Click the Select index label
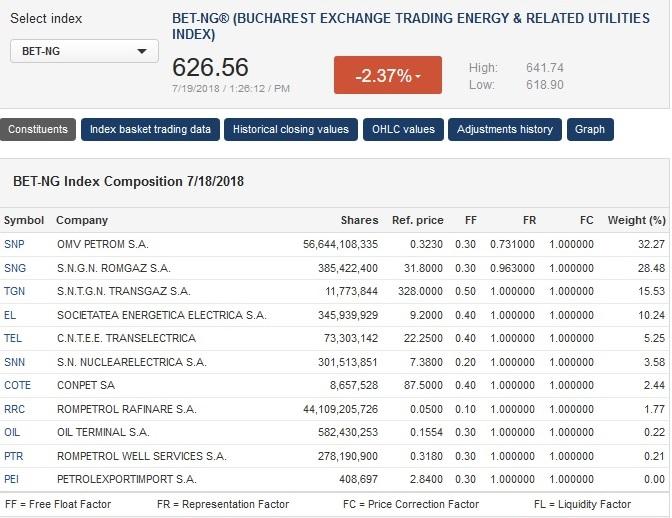672x518 pixels. click(x=46, y=18)
